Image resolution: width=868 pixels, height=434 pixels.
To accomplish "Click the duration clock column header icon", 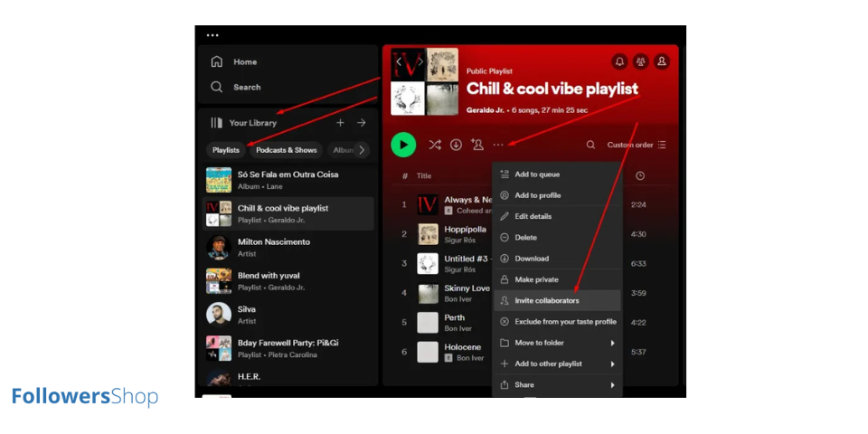I will click(640, 176).
